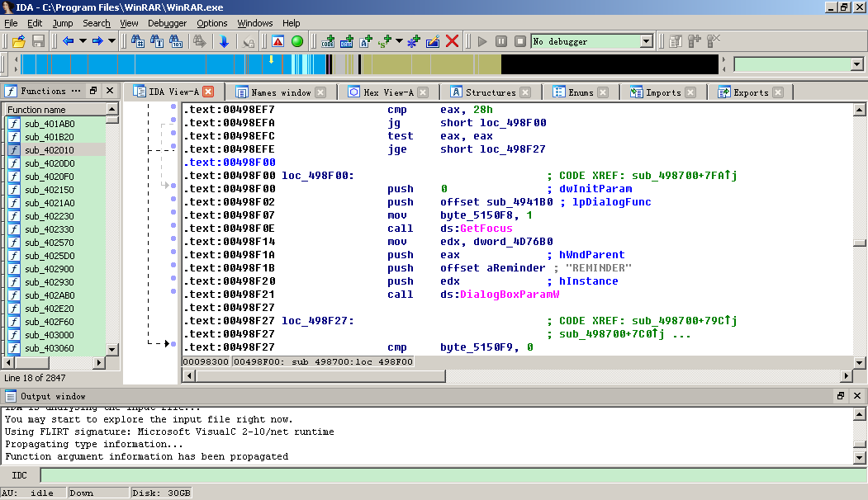Image resolution: width=868 pixels, height=500 pixels.
Task: Click the IDC command input field
Action: click(x=446, y=475)
